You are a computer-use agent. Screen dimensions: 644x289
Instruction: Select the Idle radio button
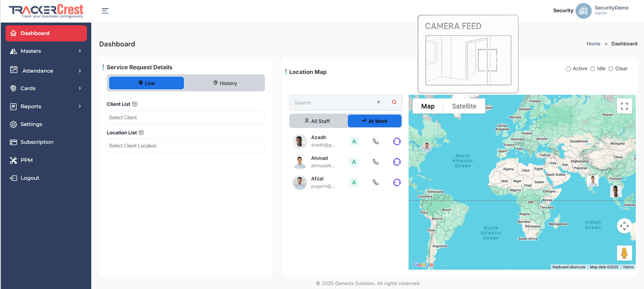593,69
